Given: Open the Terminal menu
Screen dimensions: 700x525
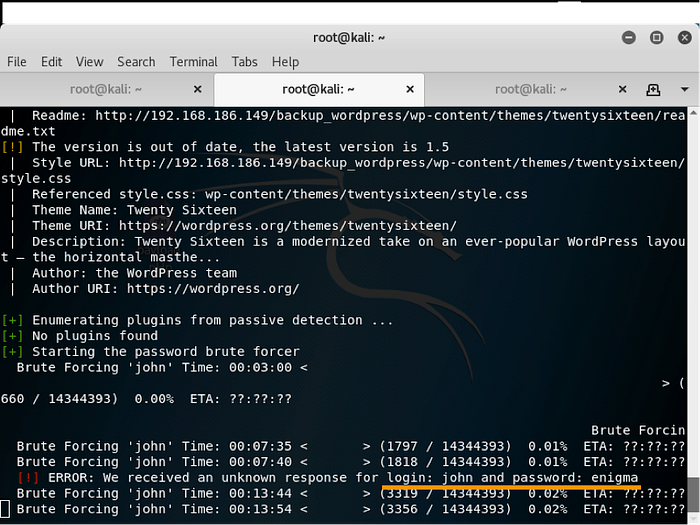Looking at the screenshot, I should click(193, 61).
